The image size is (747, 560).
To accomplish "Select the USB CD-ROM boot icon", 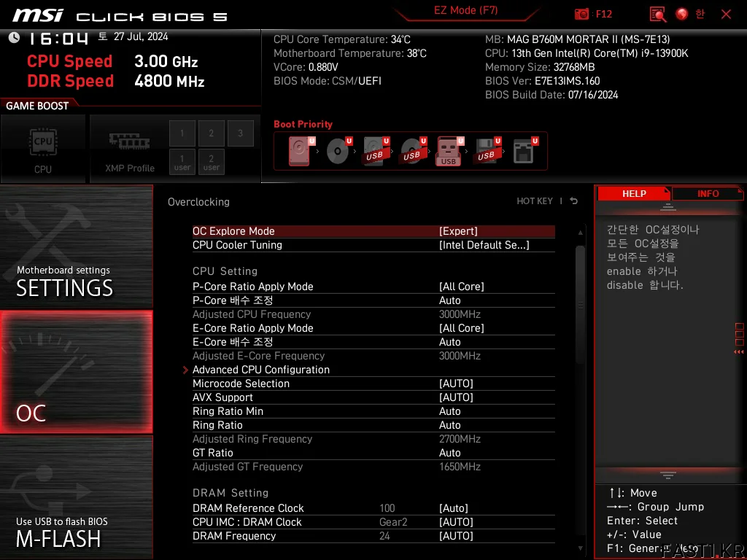I will click(x=413, y=151).
